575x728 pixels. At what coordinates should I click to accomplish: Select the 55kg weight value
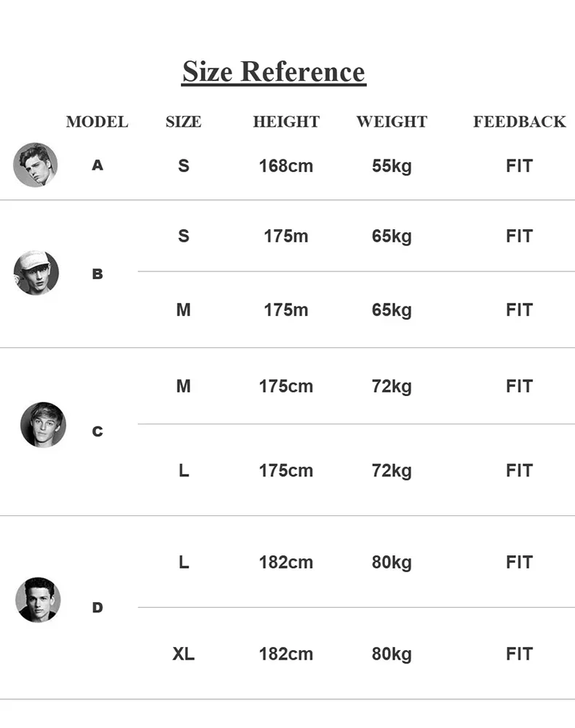pos(392,166)
